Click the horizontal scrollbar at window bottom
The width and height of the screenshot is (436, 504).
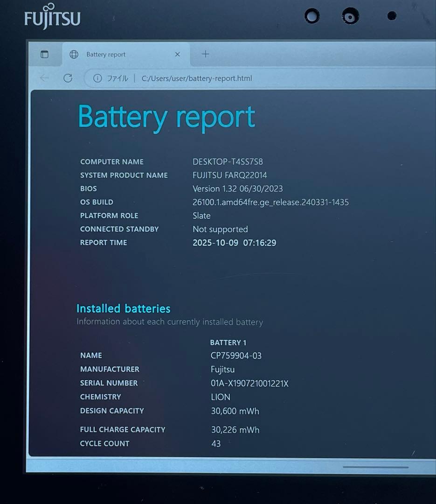coord(375,467)
